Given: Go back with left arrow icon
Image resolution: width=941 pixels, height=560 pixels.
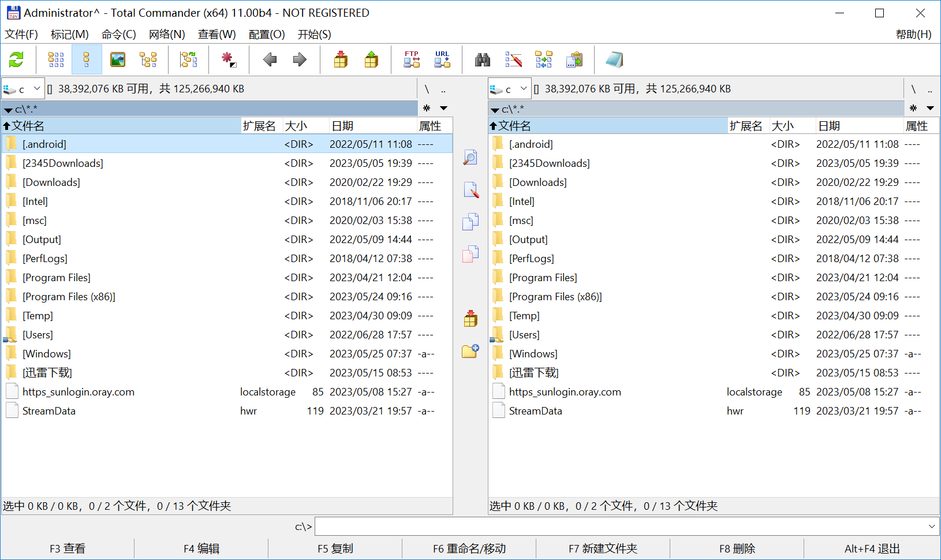Looking at the screenshot, I should [x=270, y=59].
